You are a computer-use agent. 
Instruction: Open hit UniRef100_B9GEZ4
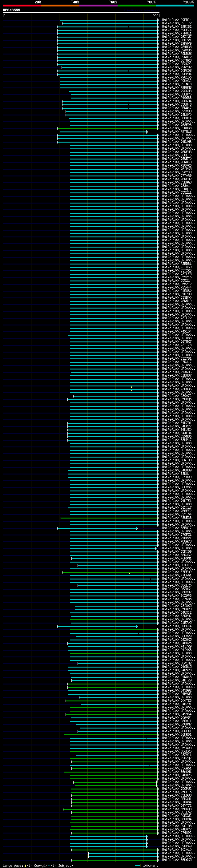point(176,30)
